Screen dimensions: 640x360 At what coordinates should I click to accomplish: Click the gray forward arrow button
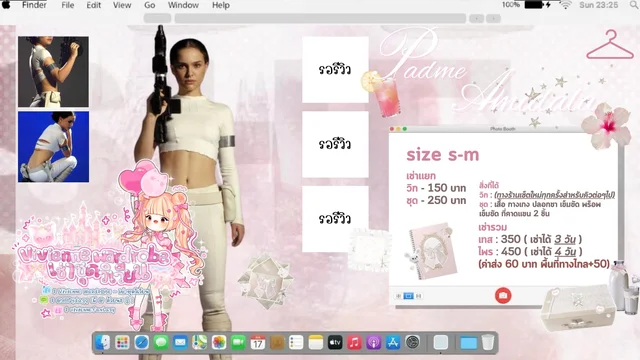(493, 18)
